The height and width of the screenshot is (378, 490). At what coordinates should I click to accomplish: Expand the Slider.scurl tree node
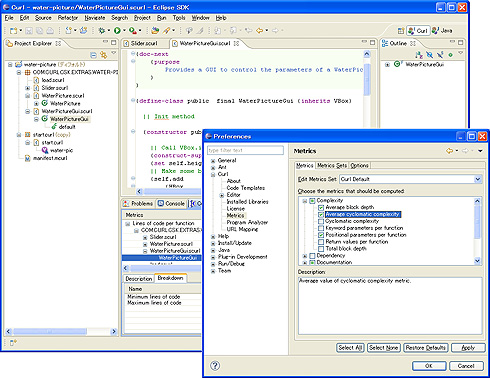[x=27, y=88]
